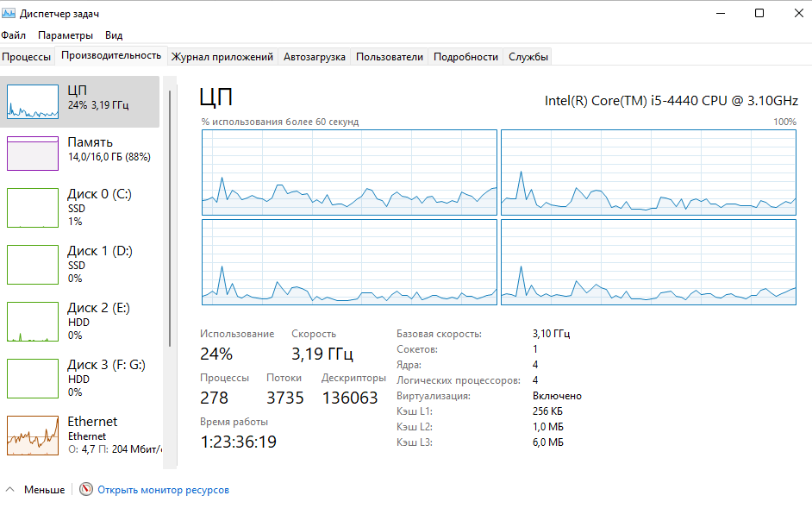Click the resource monitor icon
This screenshot has width=812, height=508.
(x=86, y=489)
